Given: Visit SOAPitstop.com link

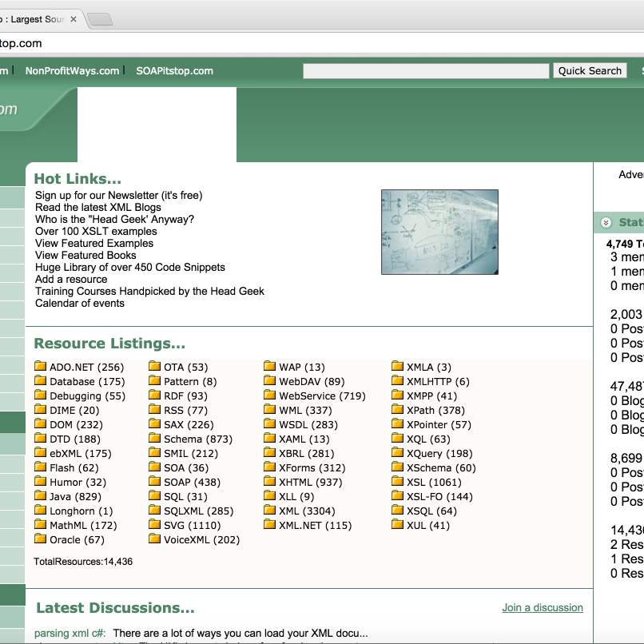Looking at the screenshot, I should tap(174, 70).
